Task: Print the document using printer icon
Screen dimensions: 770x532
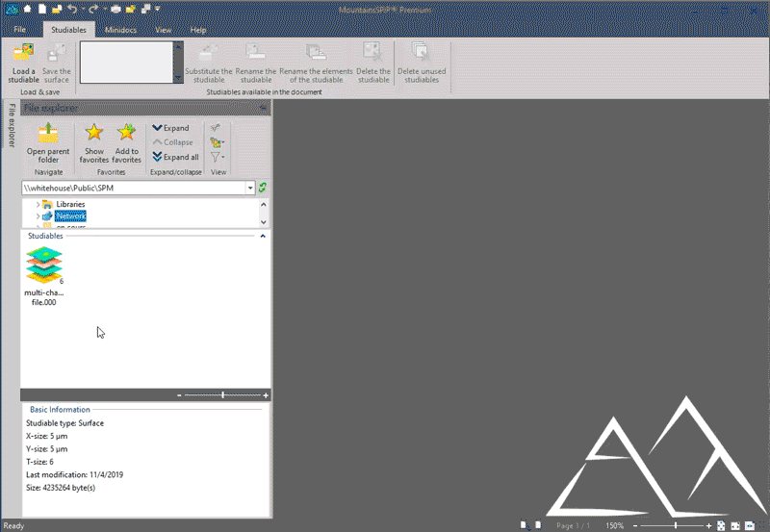Action: pyautogui.click(x=115, y=9)
